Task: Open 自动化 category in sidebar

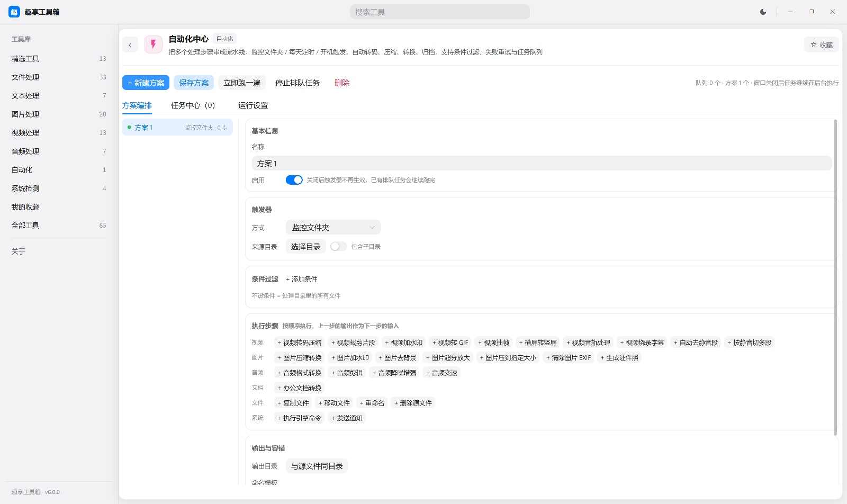Action: pos(59,170)
